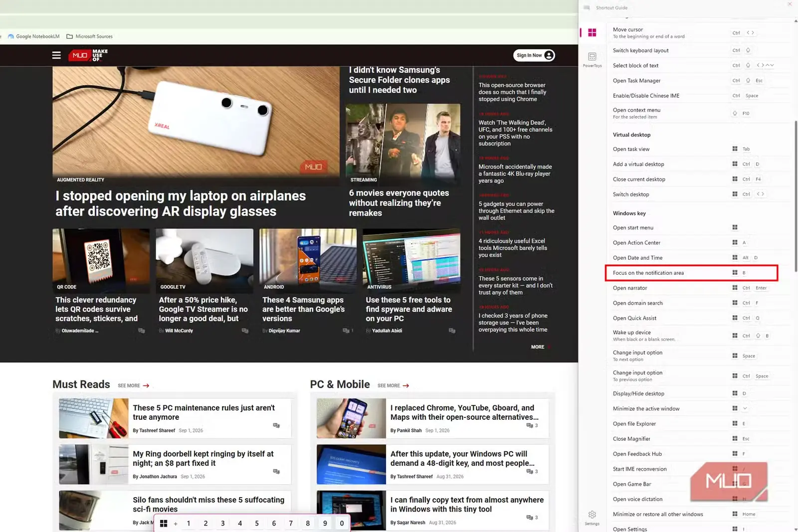Viewport: 798px width, 532px height.
Task: Open the Microsoft Sources bookmark folder
Action: pos(90,36)
